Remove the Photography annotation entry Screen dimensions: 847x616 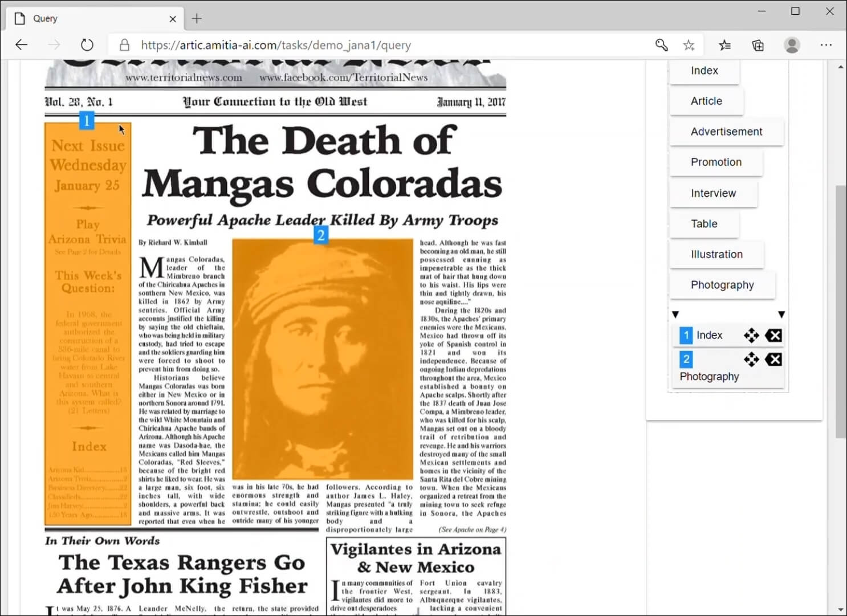coord(773,360)
